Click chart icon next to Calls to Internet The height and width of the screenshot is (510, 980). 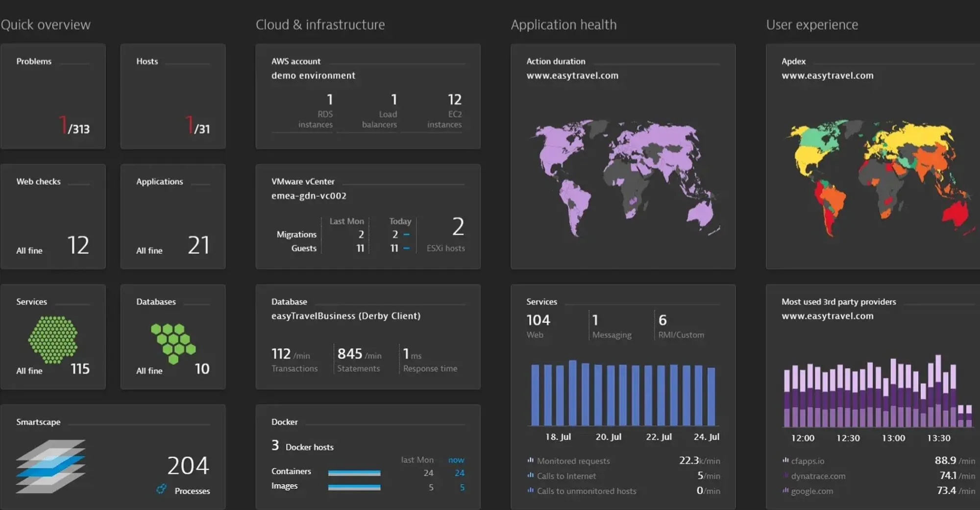tap(530, 475)
